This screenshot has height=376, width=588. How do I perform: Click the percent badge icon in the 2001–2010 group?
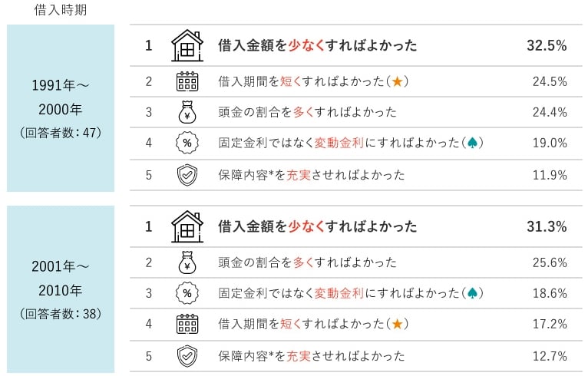[x=187, y=293]
